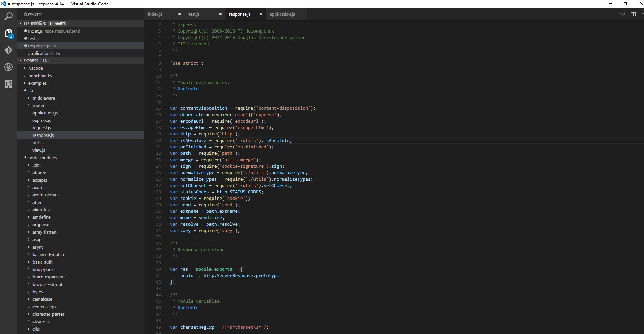Click http.ServerResponse.prototype on line 41
The height and width of the screenshot is (334, 644).
click(241, 276)
